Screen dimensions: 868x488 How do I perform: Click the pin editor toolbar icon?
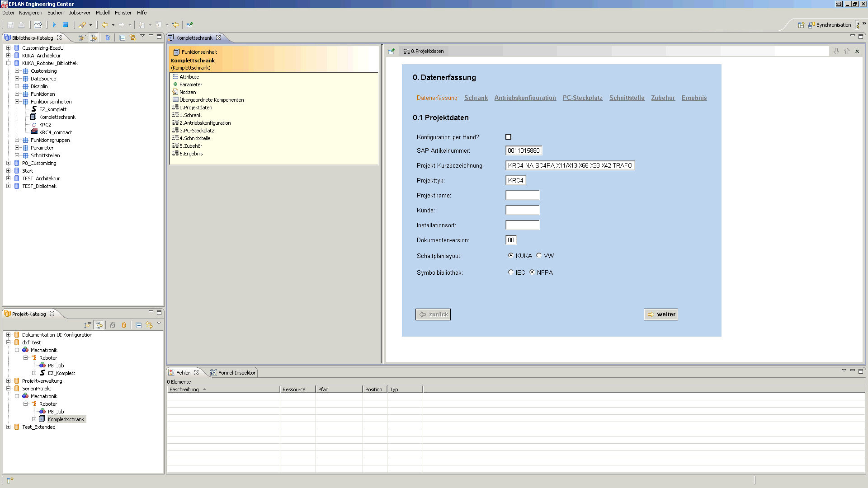click(x=189, y=25)
